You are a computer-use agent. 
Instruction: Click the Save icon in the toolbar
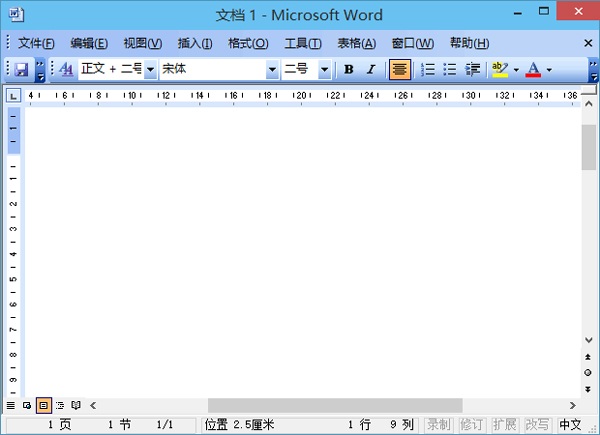(x=21, y=70)
